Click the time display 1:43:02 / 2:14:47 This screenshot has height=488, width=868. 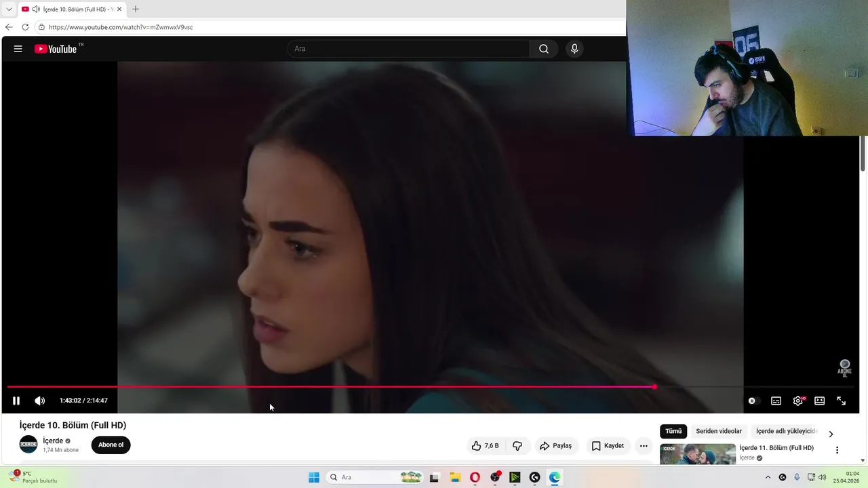click(x=83, y=401)
